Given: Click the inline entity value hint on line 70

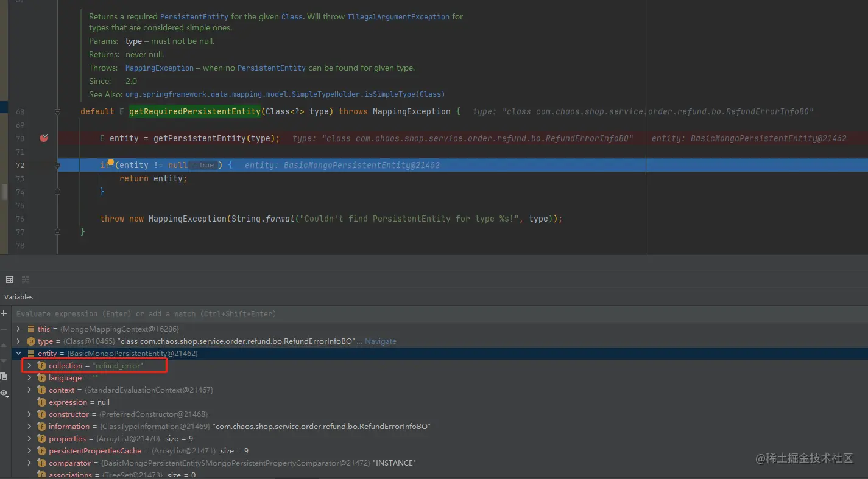Looking at the screenshot, I should click(x=749, y=139).
